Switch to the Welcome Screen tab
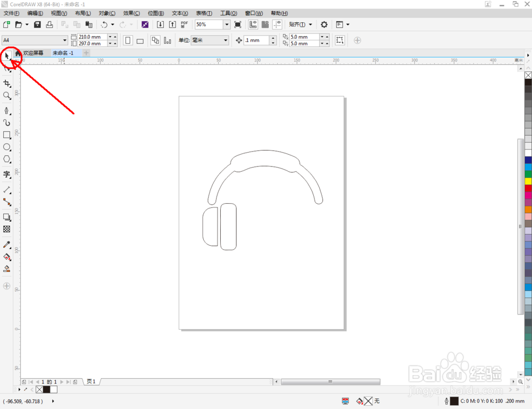 click(x=33, y=53)
